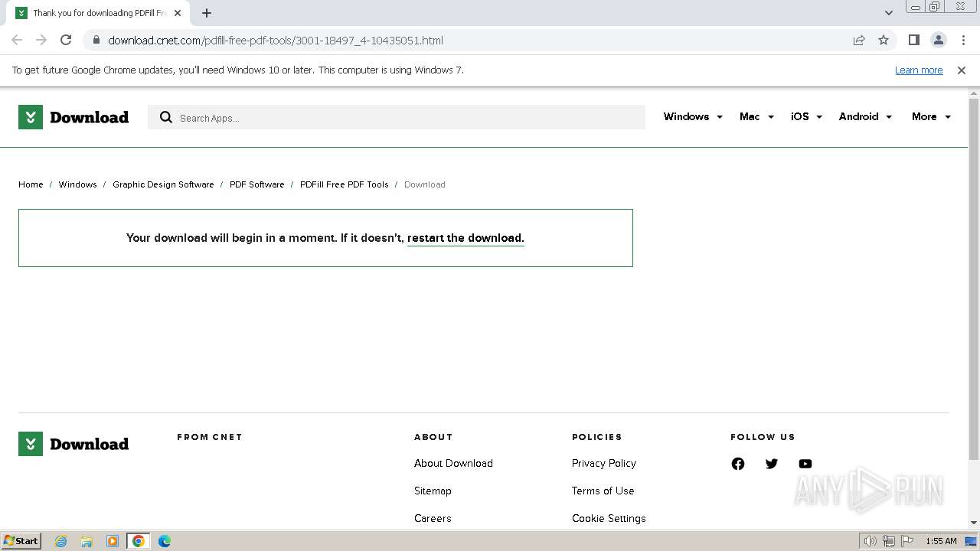Open the Privacy Policy link
980x551 pixels.
tap(604, 463)
